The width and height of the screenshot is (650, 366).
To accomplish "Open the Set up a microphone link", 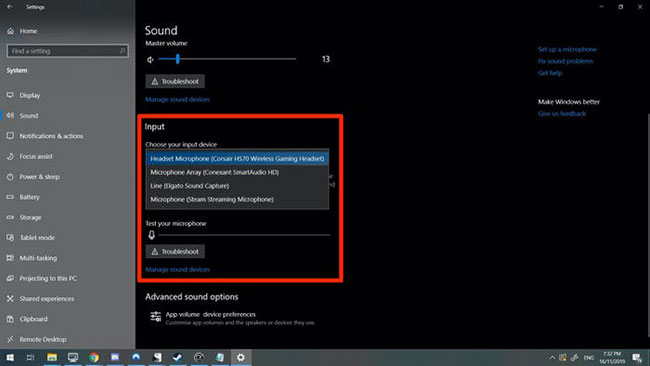I will coord(567,49).
